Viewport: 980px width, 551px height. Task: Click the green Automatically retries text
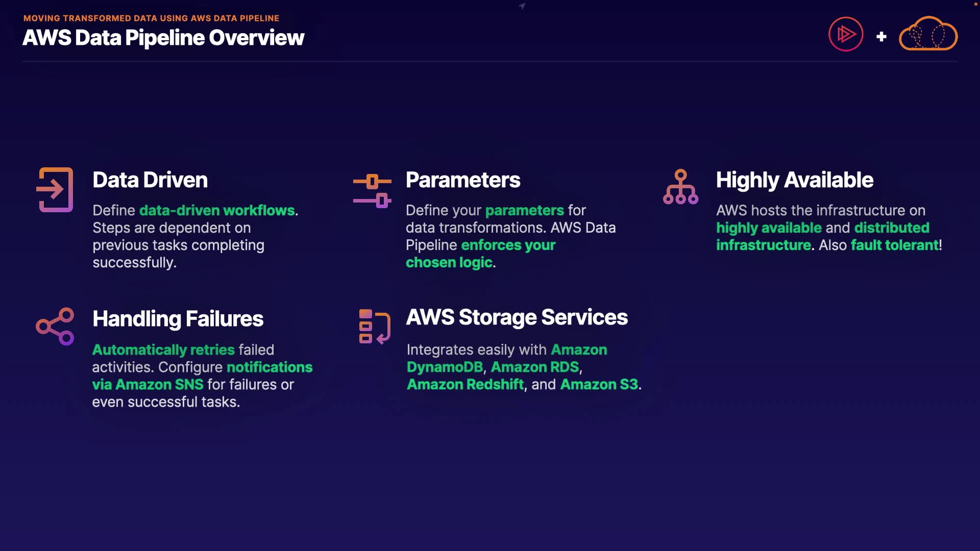(x=163, y=350)
